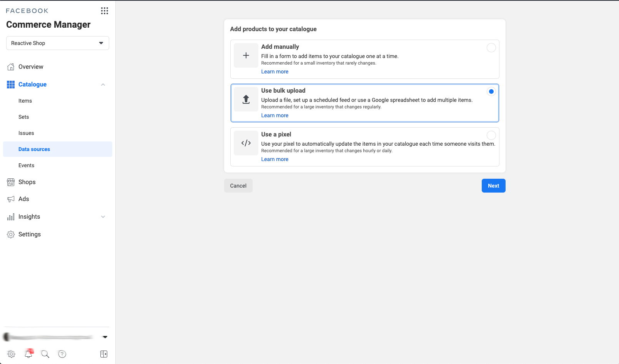Open Items under Catalogue
The height and width of the screenshot is (364, 619).
25,101
